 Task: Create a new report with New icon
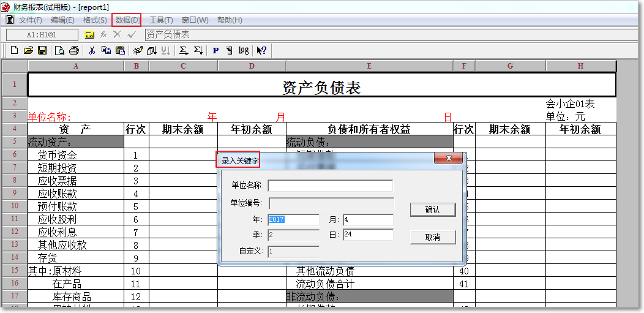[x=14, y=50]
